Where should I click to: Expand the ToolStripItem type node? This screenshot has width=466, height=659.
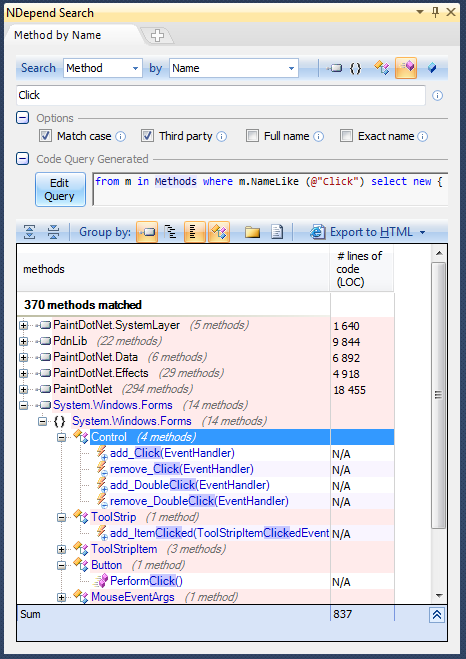point(62,549)
